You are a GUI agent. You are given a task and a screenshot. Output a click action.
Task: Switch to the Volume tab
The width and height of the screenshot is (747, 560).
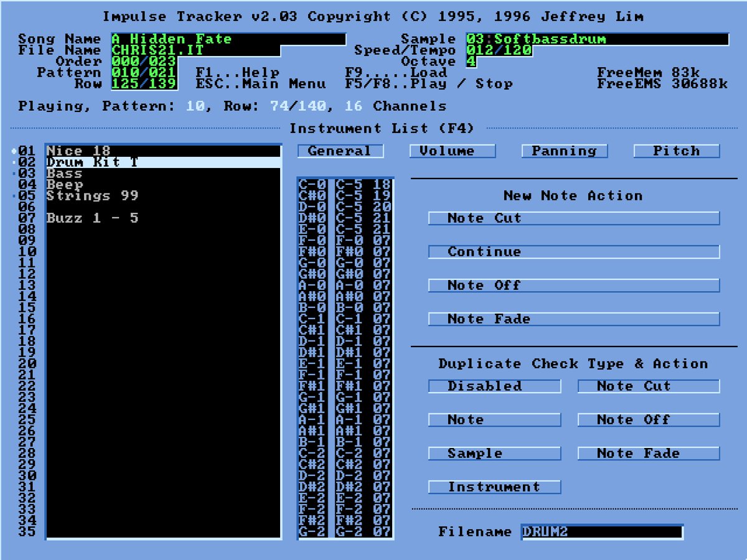(453, 151)
